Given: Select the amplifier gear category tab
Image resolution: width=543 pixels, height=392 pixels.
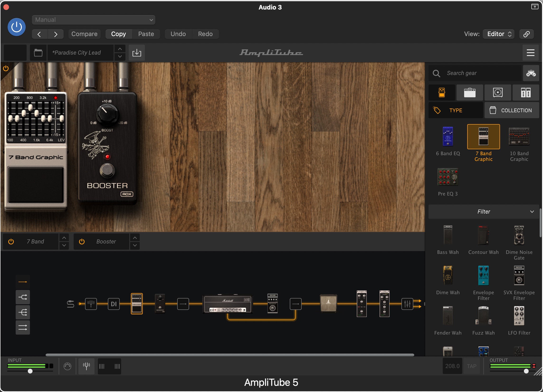Looking at the screenshot, I should point(470,93).
